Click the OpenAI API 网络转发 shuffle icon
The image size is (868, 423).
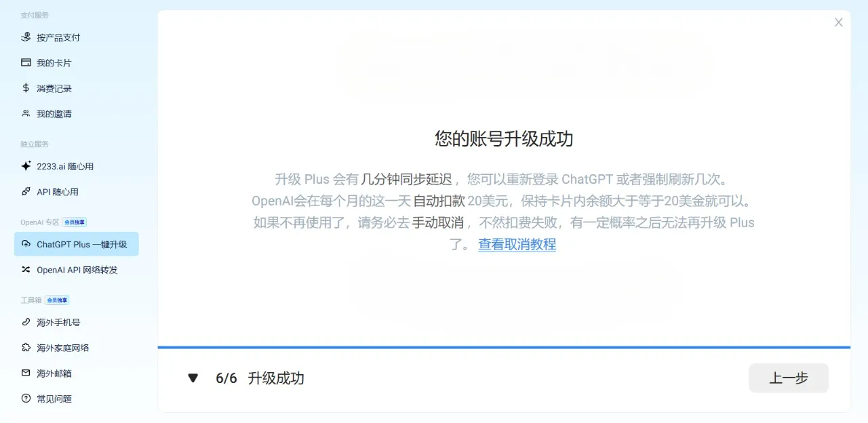[26, 269]
